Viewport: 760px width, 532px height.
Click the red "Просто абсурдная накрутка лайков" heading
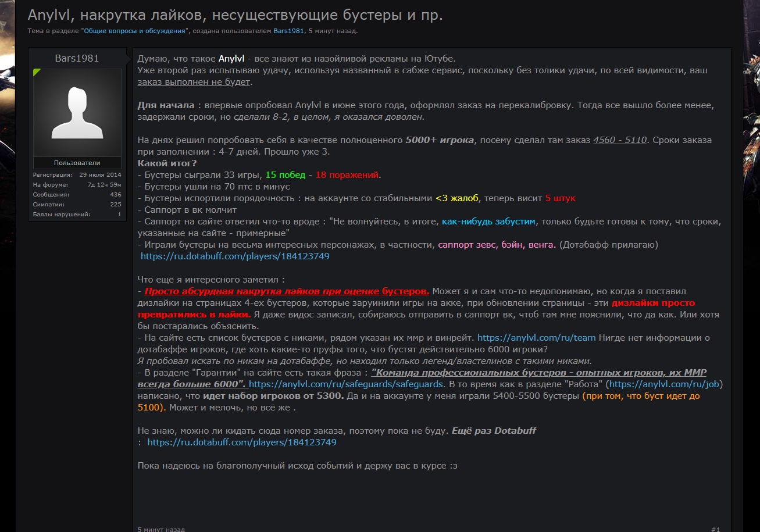[x=287, y=291]
